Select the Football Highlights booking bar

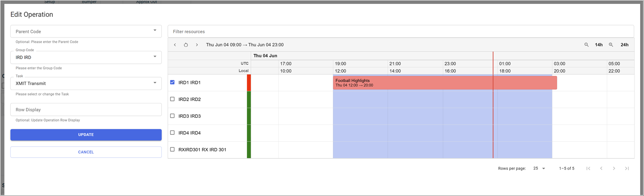click(x=445, y=83)
